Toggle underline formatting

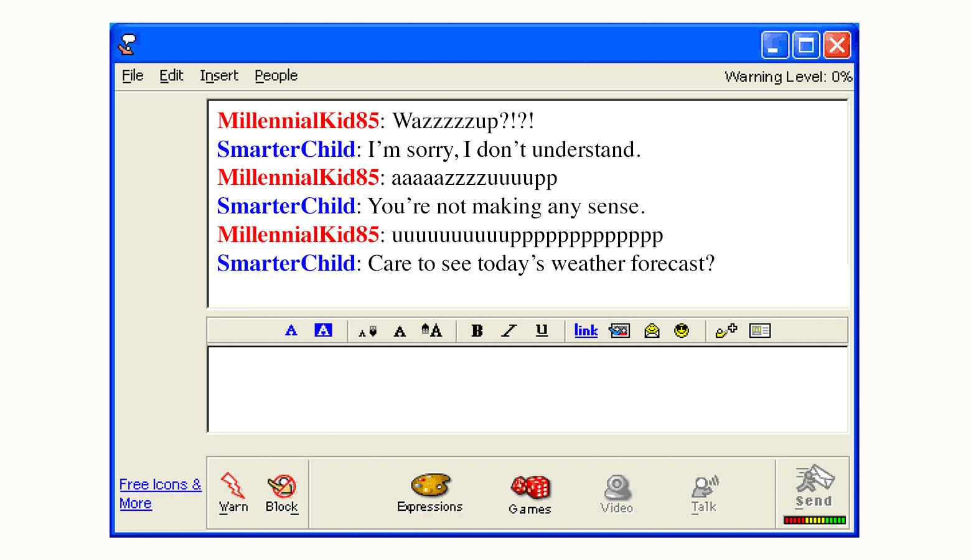[x=542, y=330]
